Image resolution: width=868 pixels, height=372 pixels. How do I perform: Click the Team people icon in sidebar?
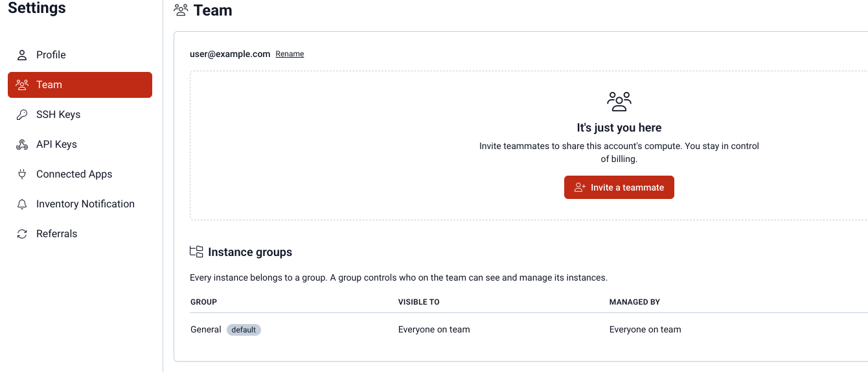click(22, 85)
